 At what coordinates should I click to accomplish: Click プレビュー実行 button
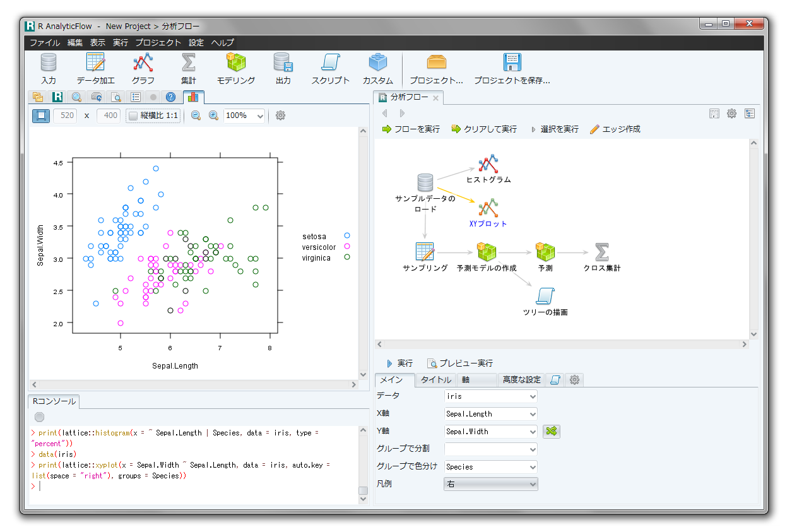pos(460,364)
